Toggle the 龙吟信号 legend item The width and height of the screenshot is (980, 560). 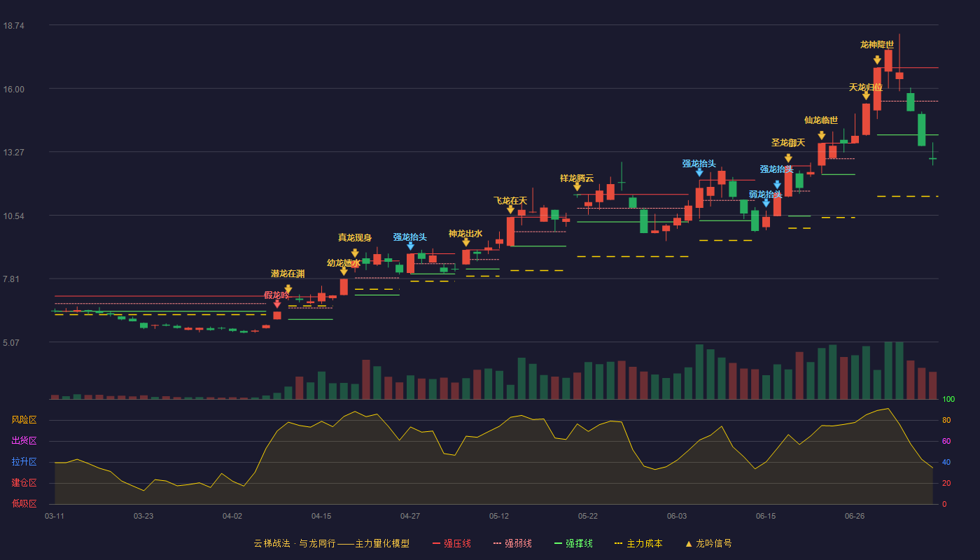[x=708, y=543]
